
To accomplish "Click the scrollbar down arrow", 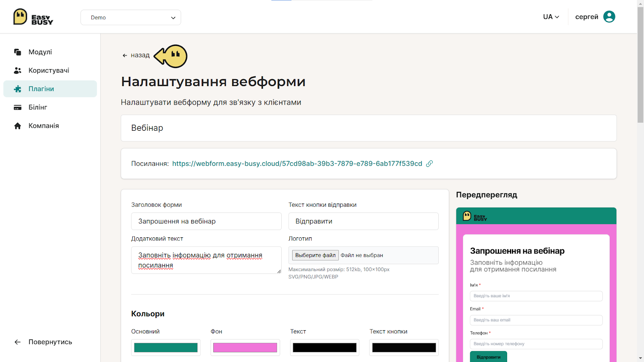I will pos(640,358).
